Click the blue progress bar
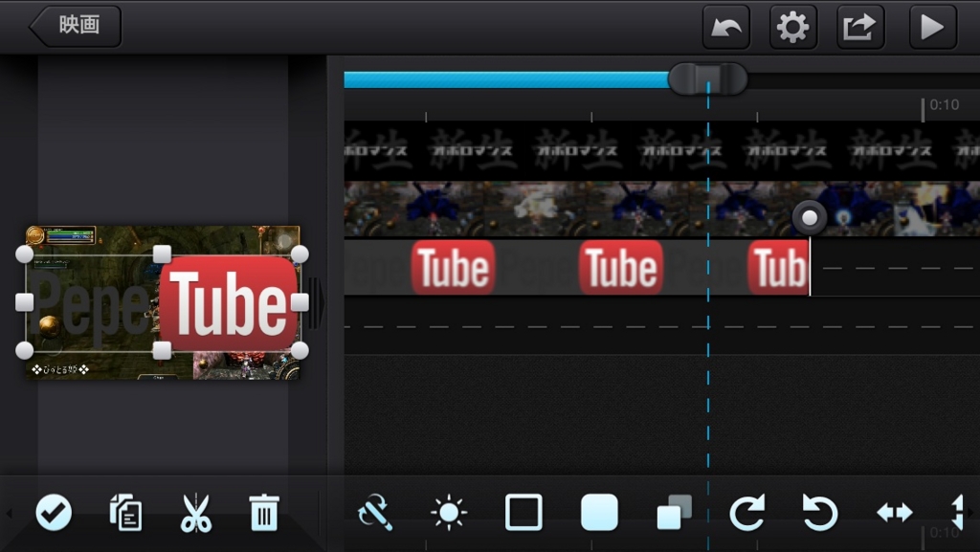Viewport: 980px width, 552px height. 506,80
